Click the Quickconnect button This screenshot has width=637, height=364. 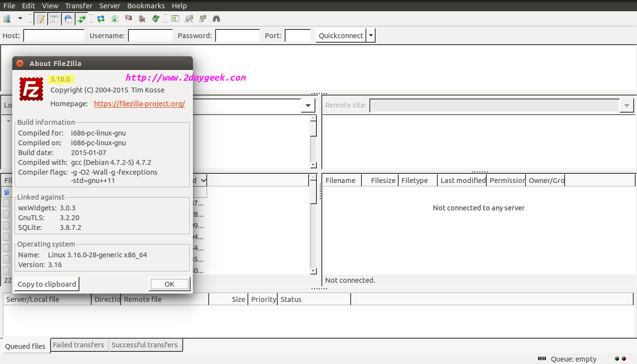pos(341,36)
